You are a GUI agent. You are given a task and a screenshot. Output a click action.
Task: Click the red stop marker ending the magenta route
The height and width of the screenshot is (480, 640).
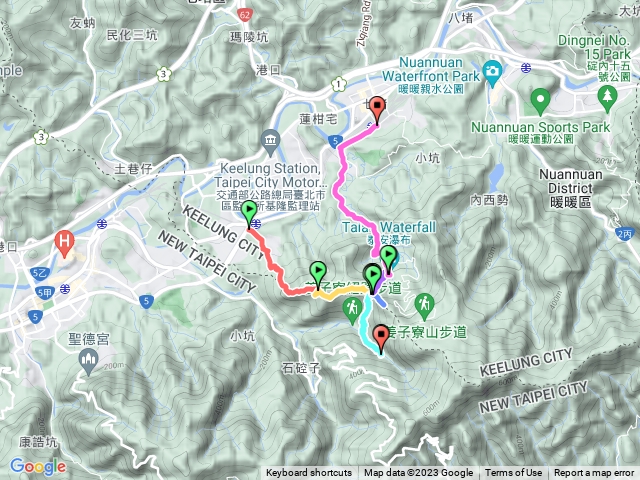[x=377, y=110]
